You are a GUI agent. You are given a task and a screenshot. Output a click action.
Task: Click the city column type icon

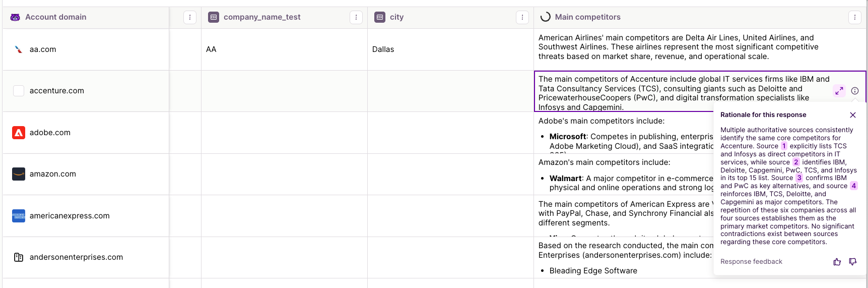380,17
